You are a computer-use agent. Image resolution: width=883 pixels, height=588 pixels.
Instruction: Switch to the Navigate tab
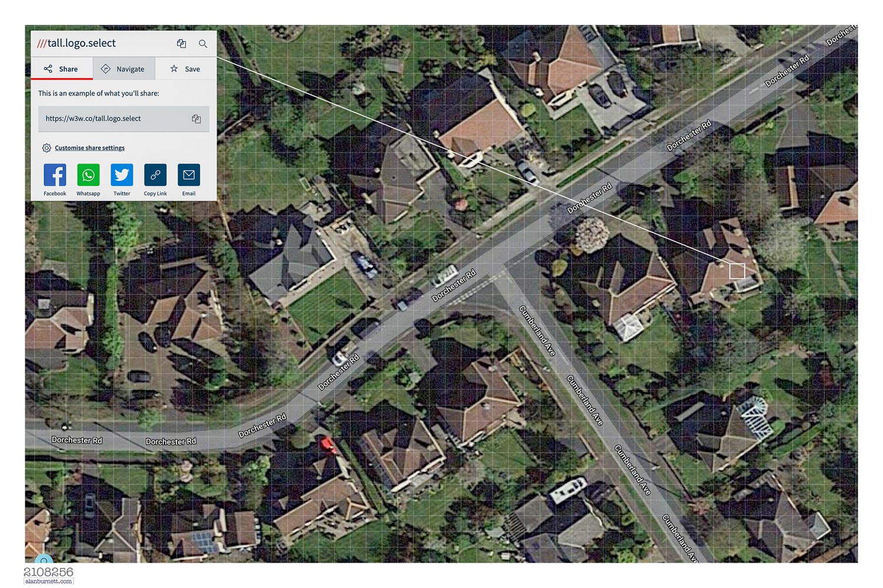[124, 69]
